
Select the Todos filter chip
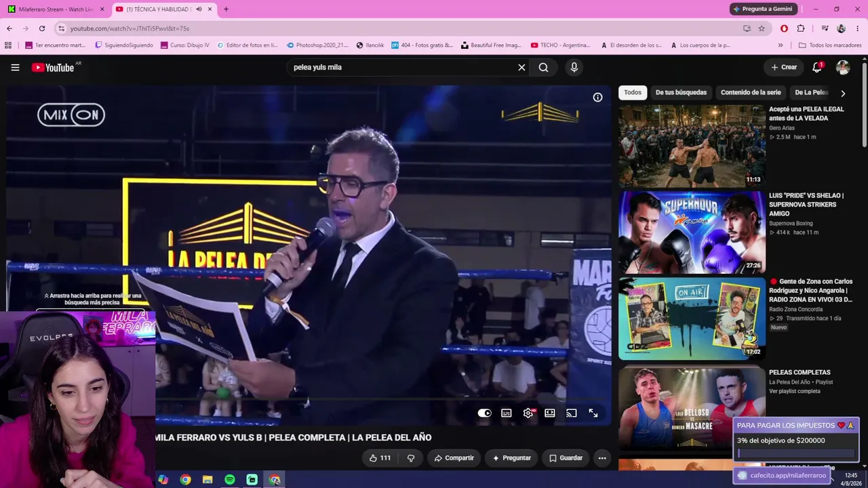pos(633,92)
